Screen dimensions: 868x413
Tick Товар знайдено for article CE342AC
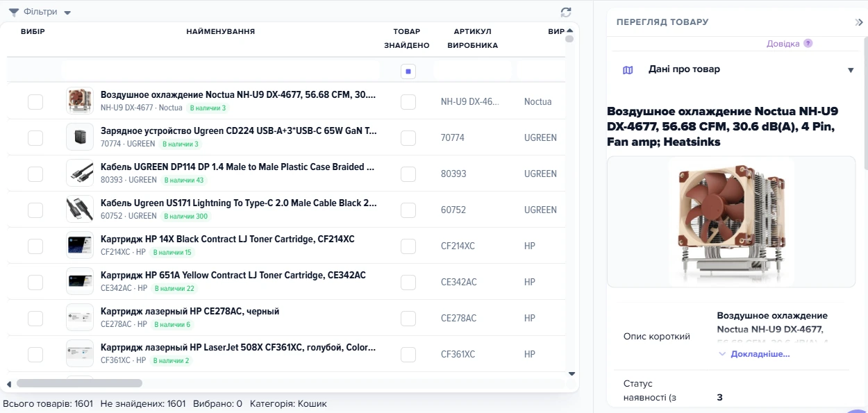408,283
